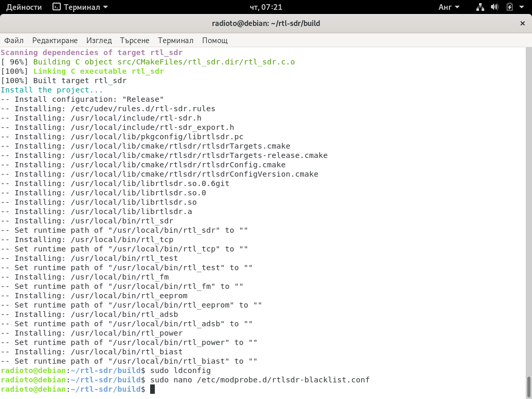Click the /usr/local/lib/pkgconfig/librtlsdr.pc line
The image size is (532, 399).
(x=122, y=137)
